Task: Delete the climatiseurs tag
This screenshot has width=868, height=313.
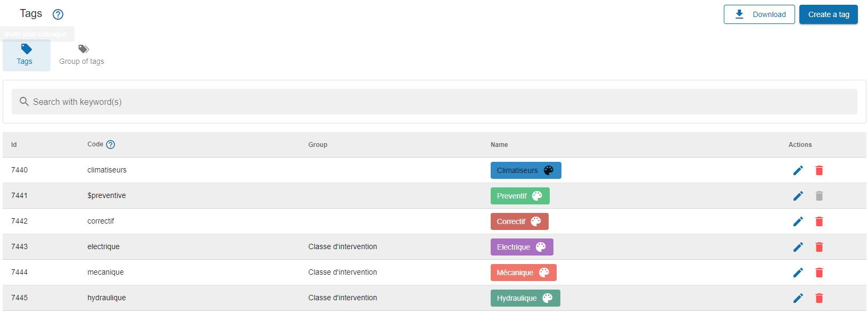Action: (819, 170)
